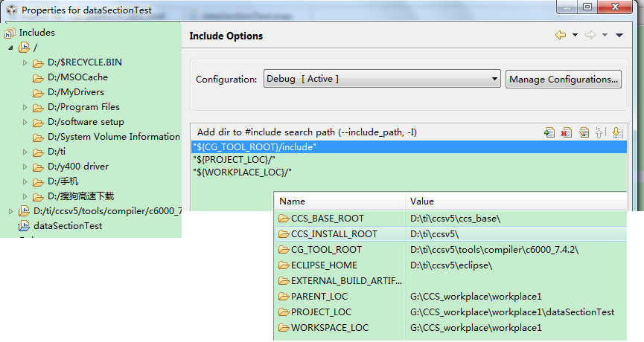Screen dimensions: 644x342
Task: Select the "${PROJECT_LOC}/" path entry
Action: 409,160
